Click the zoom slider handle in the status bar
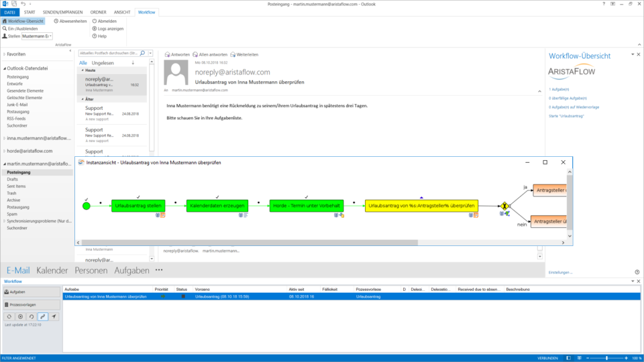Viewport: 644px width, 362px height. click(x=606, y=358)
